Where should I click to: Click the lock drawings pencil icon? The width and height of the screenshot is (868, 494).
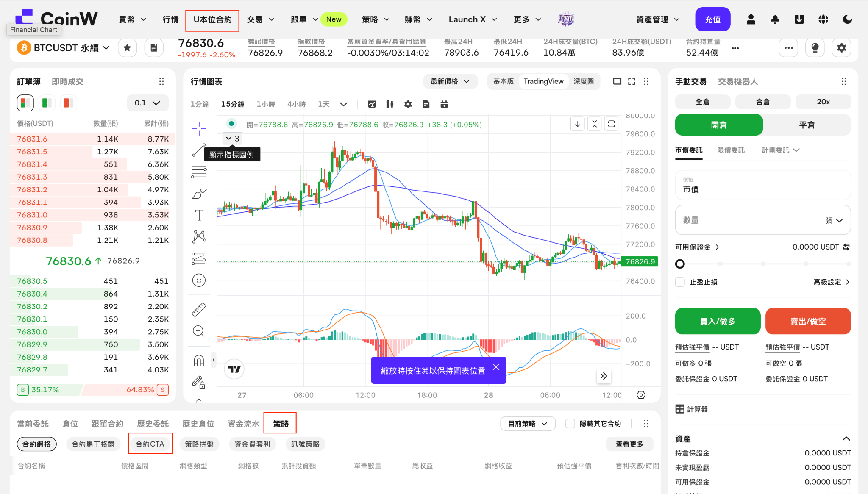[x=199, y=382]
